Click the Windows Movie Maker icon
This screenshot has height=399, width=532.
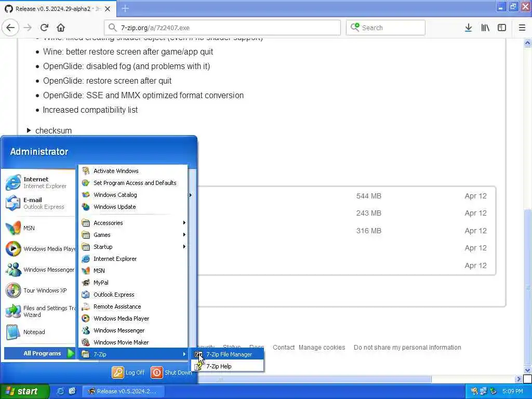tap(86, 342)
